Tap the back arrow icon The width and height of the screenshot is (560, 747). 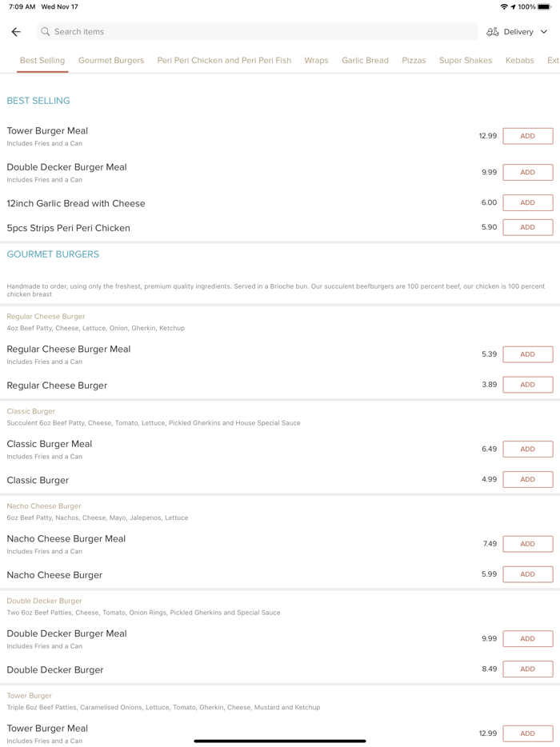tap(16, 32)
